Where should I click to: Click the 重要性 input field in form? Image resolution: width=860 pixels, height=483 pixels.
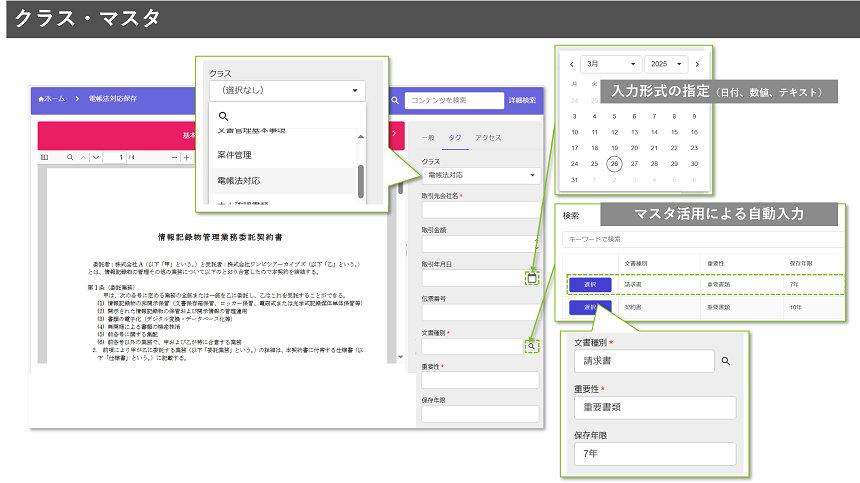click(480, 380)
